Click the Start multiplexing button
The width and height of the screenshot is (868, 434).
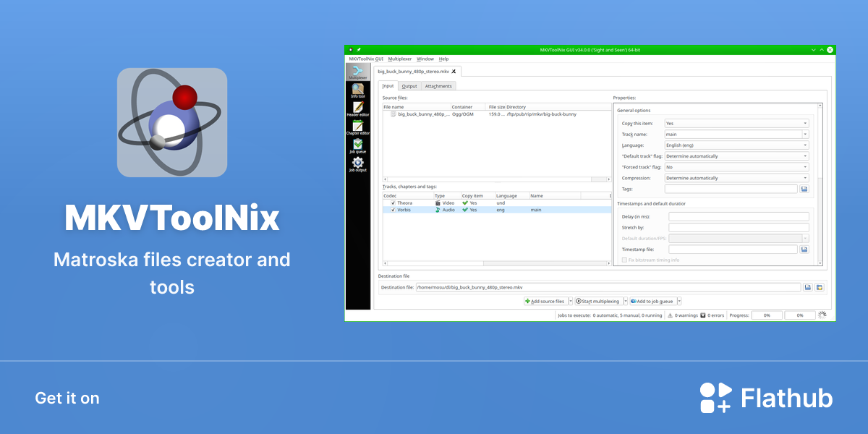(x=598, y=301)
